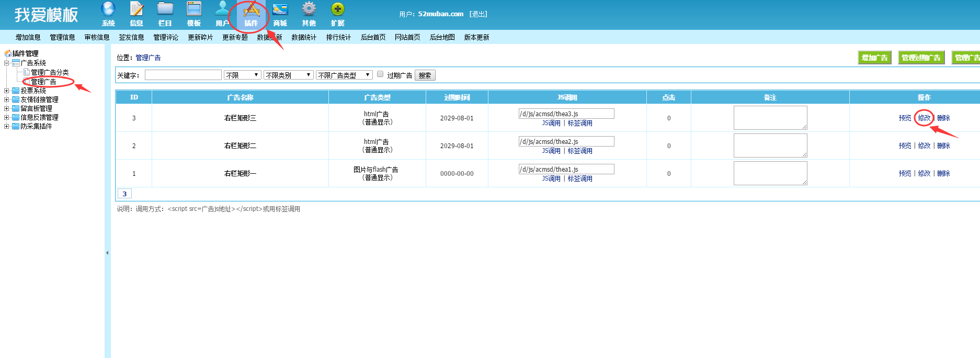Click the 退出 logout link
This screenshot has height=358, width=980.
pos(478,14)
